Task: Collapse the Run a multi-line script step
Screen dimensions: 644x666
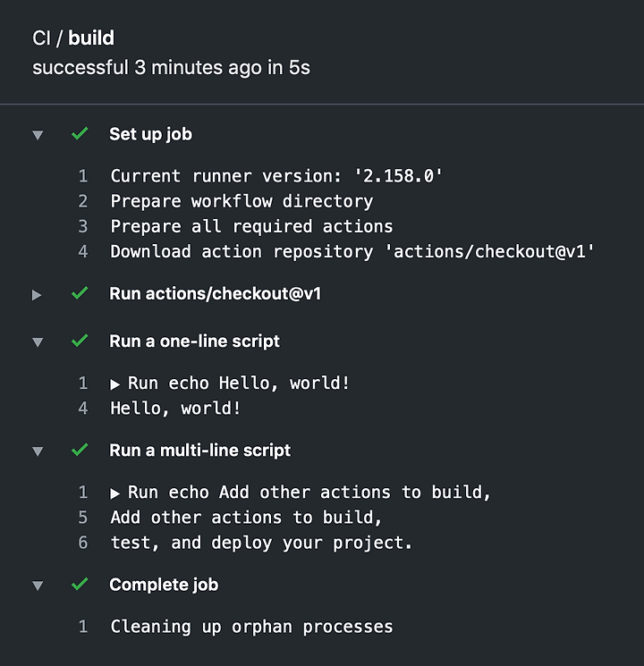Action: tap(38, 451)
